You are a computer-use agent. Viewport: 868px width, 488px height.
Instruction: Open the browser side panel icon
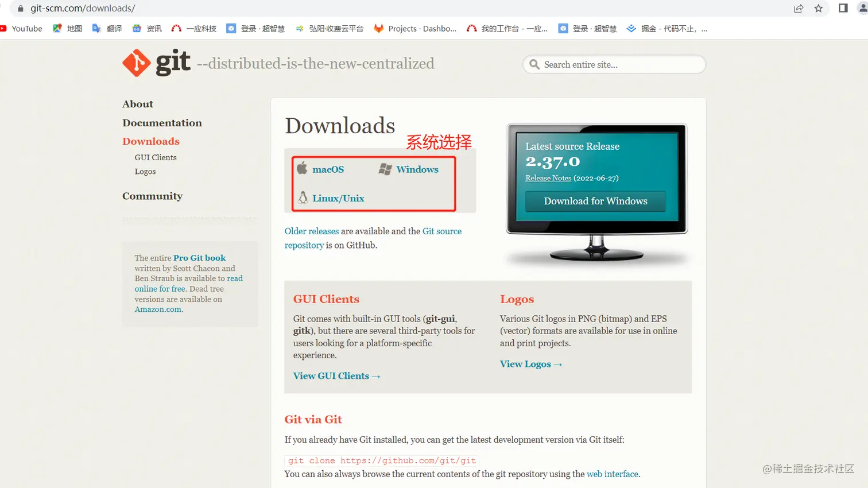843,8
